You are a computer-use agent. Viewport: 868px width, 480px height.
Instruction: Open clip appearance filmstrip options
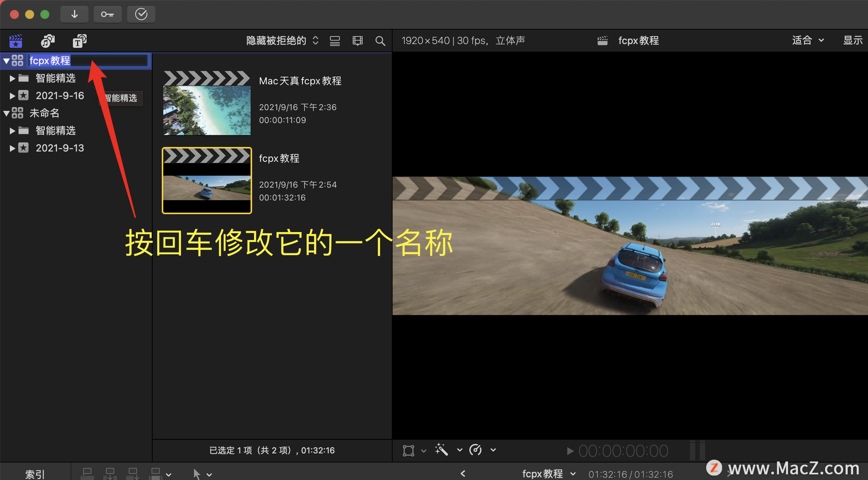(x=358, y=41)
